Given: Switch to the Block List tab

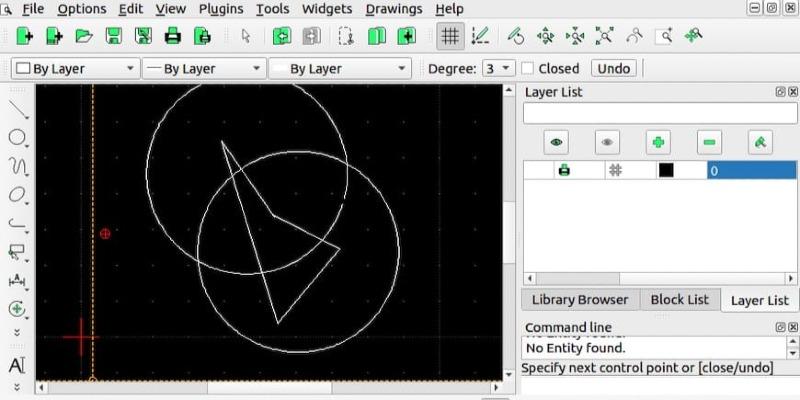Looking at the screenshot, I should coord(679,300).
